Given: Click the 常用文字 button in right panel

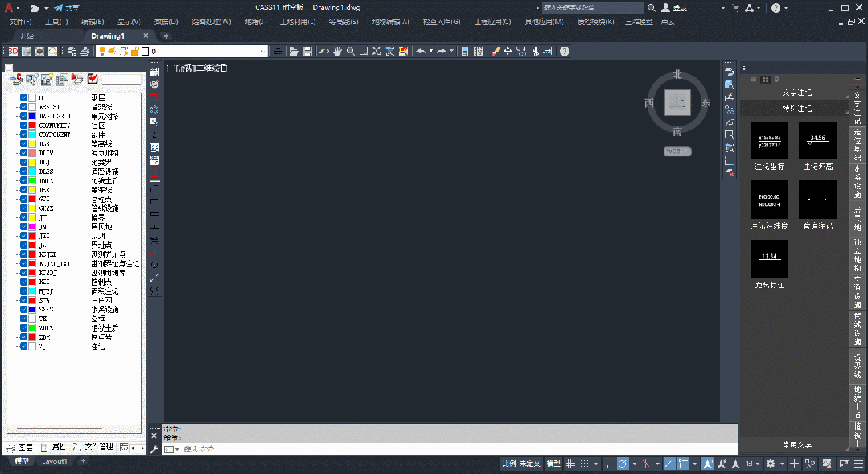Looking at the screenshot, I should (x=796, y=445).
